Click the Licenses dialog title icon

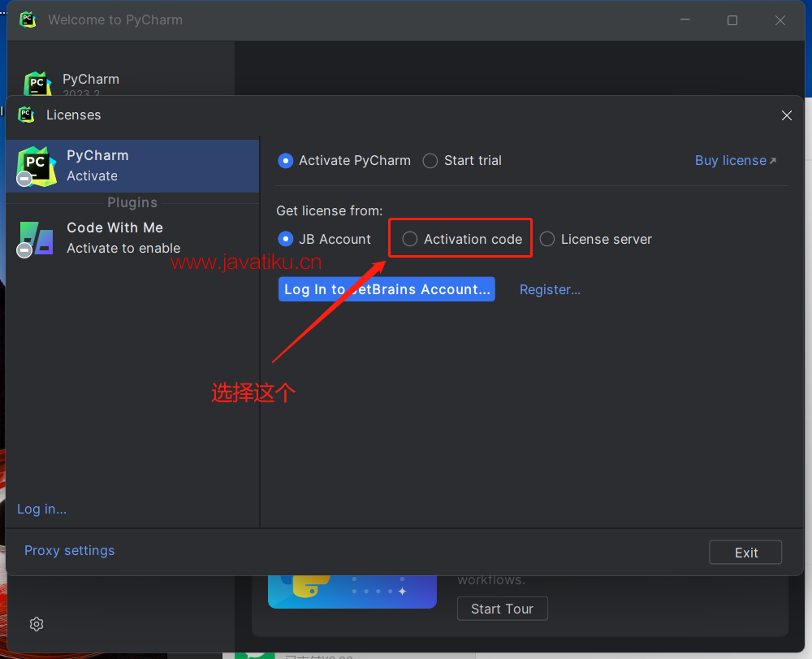click(x=27, y=115)
